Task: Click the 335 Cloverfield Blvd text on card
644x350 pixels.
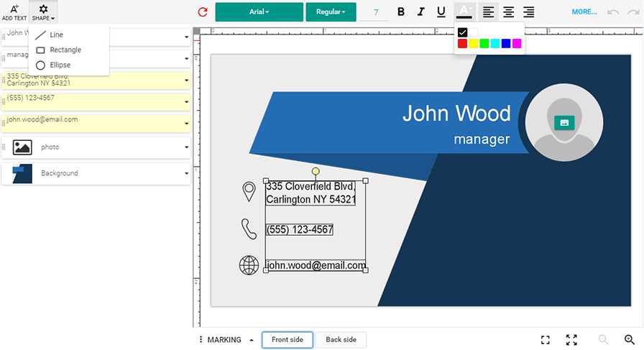Action: [310, 193]
